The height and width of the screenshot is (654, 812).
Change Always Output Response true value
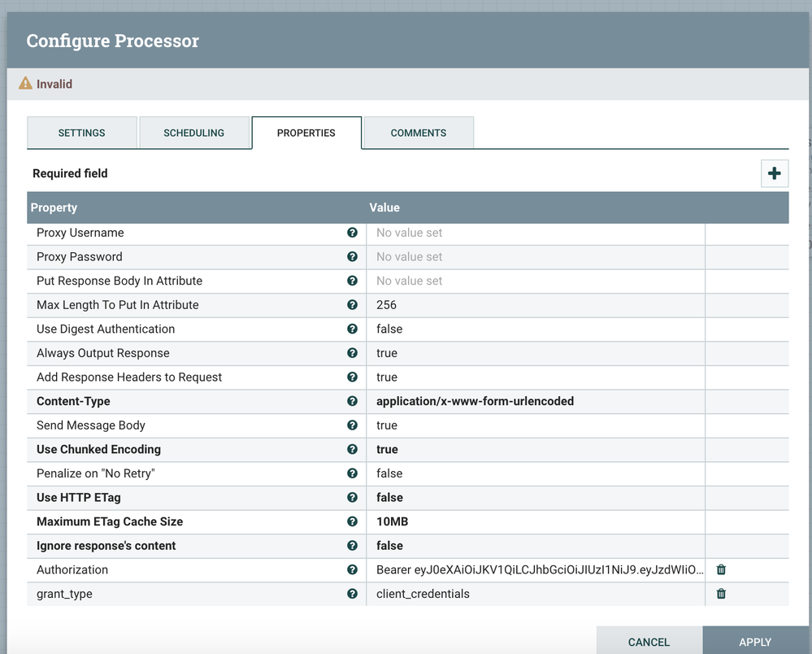(x=536, y=353)
